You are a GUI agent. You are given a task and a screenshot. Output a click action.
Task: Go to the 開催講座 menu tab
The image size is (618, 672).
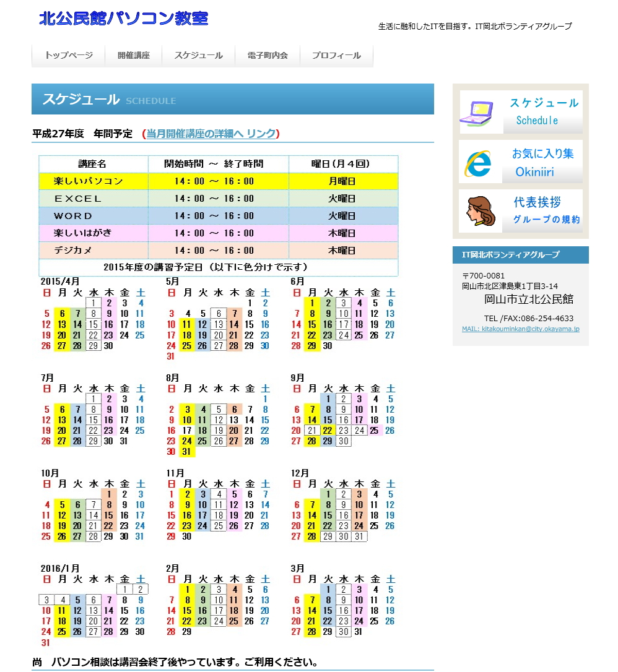(134, 55)
